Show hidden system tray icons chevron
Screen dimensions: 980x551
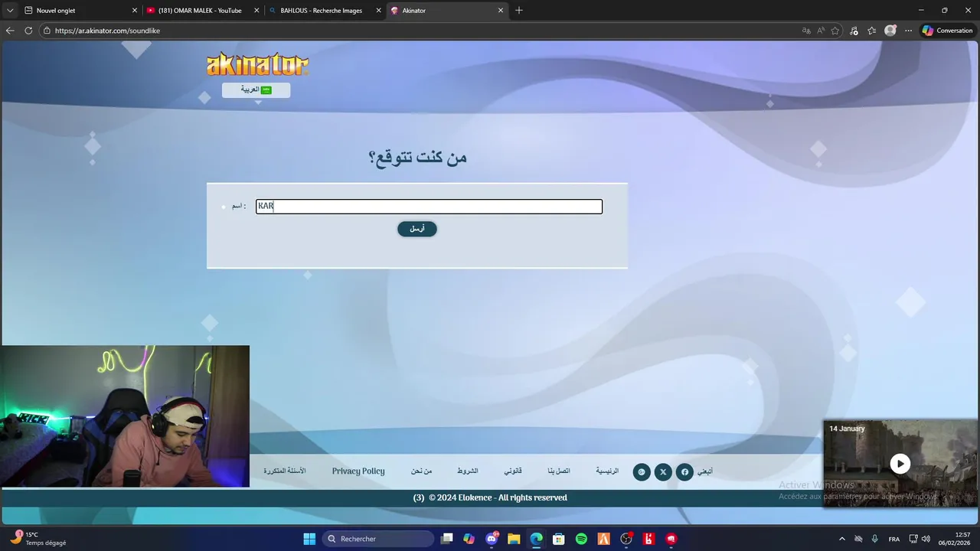coord(842,539)
